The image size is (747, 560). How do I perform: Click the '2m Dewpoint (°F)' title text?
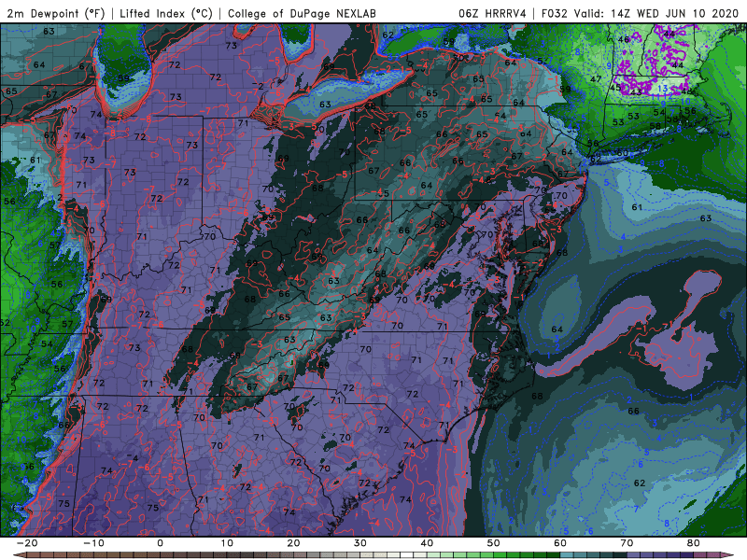tap(55, 13)
